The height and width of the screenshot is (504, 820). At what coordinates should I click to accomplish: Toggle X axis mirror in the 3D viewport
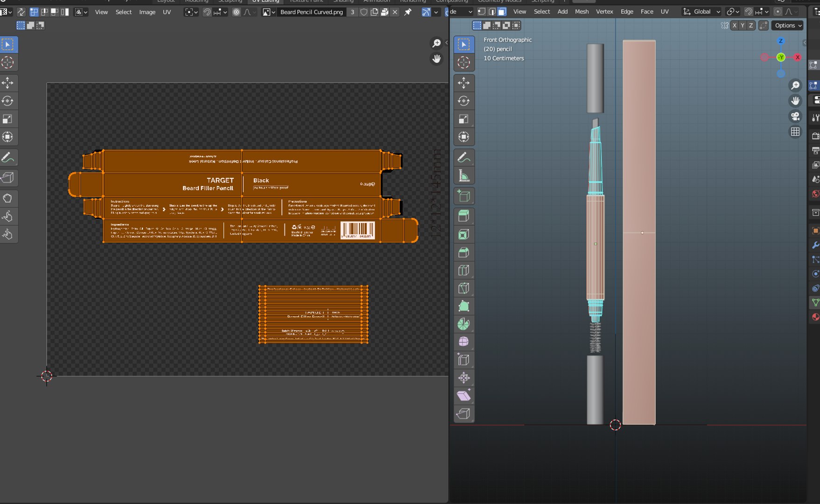tap(735, 26)
